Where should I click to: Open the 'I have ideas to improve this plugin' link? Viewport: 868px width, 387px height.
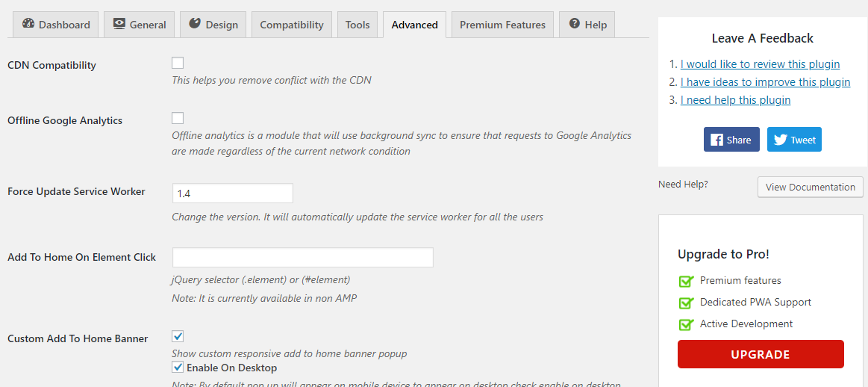(x=765, y=82)
